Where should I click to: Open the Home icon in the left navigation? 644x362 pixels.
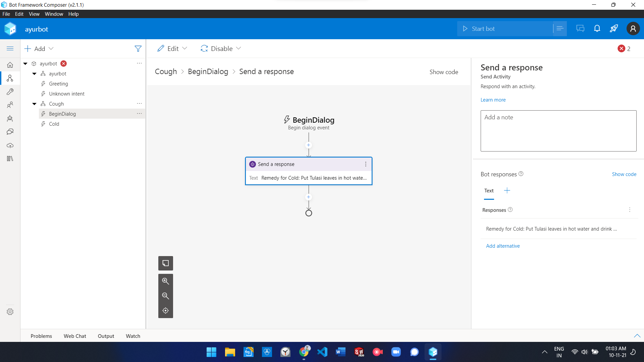(10, 65)
